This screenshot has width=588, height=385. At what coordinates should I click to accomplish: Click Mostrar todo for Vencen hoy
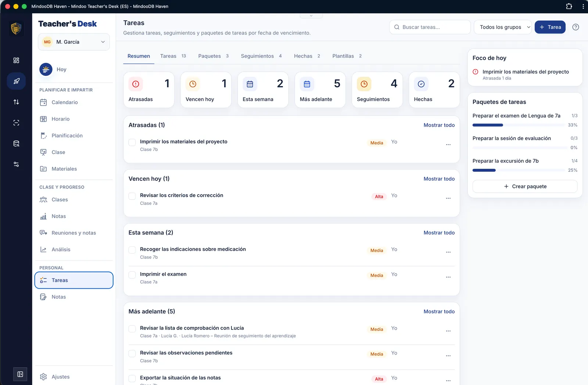(439, 179)
